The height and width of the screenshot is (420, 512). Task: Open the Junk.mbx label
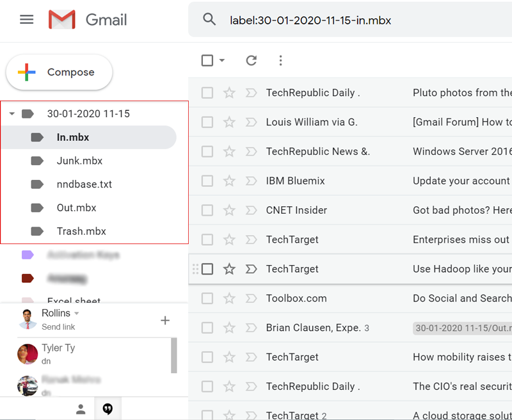(89, 161)
